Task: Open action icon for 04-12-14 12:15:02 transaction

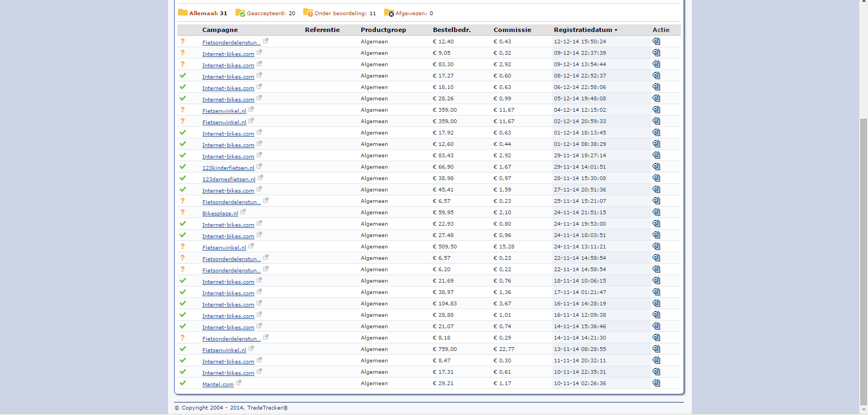Action: 656,110
